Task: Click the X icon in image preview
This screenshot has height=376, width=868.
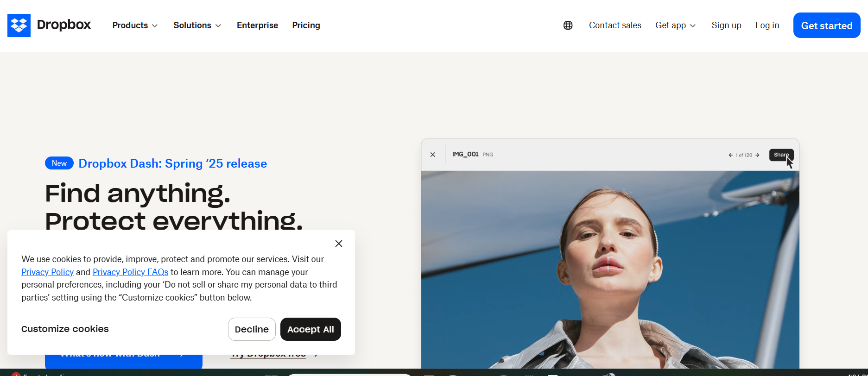Action: [x=433, y=155]
